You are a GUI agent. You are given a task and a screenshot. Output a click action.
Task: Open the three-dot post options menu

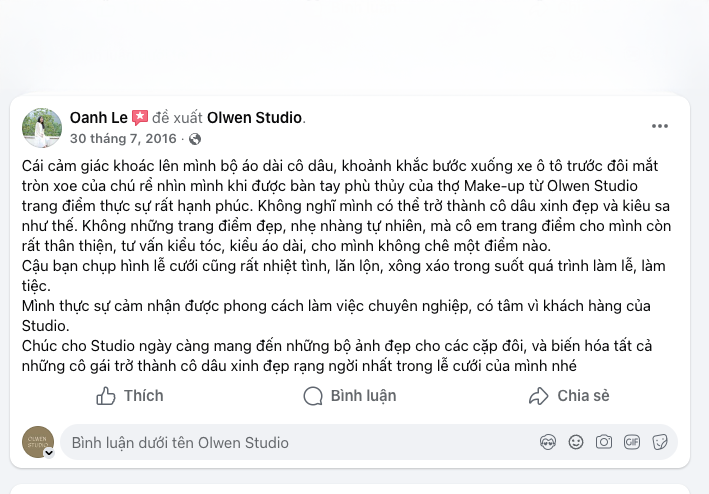[659, 126]
